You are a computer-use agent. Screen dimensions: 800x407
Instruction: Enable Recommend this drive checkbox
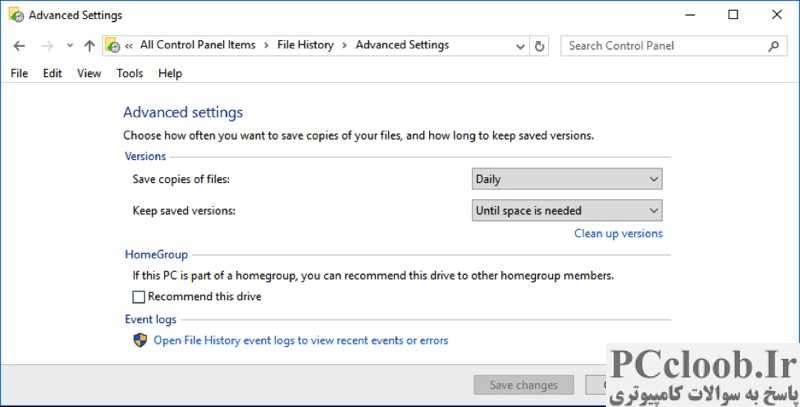[139, 297]
